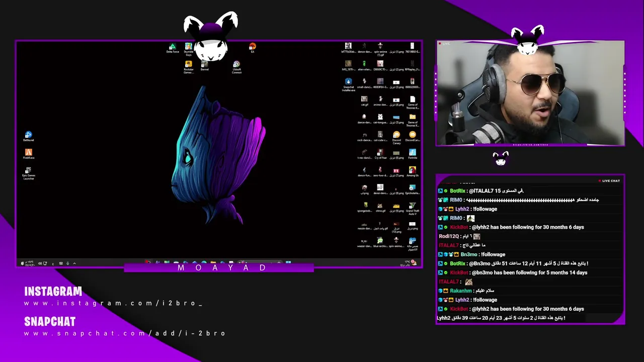Open the DiscordCanary icon in the rightmost column
Image resolution: width=644 pixels, height=362 pixels.
(x=413, y=136)
